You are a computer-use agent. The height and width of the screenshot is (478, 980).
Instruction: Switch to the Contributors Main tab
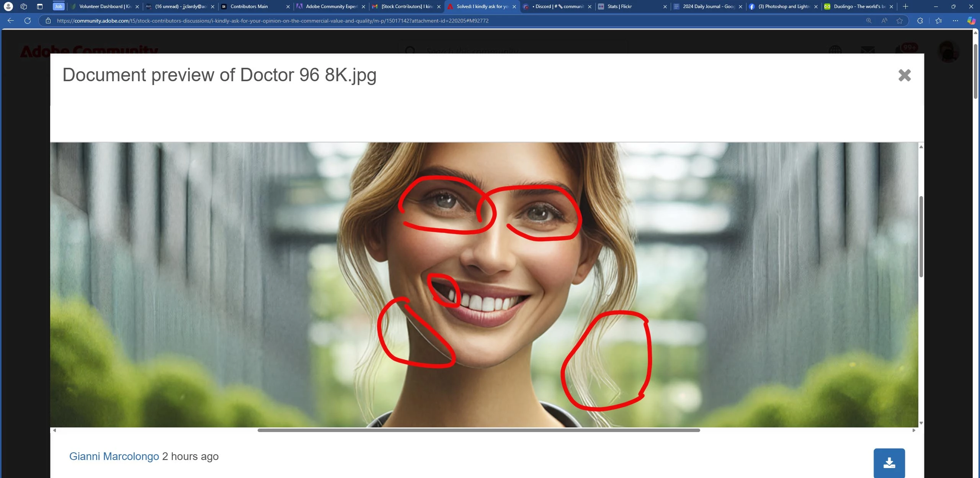pyautogui.click(x=249, y=7)
